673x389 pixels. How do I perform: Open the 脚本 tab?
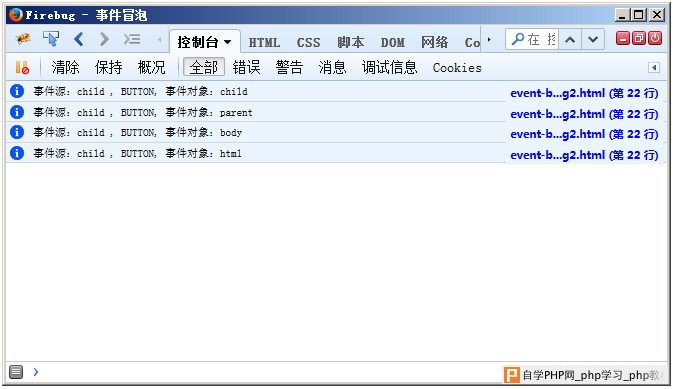pos(351,42)
